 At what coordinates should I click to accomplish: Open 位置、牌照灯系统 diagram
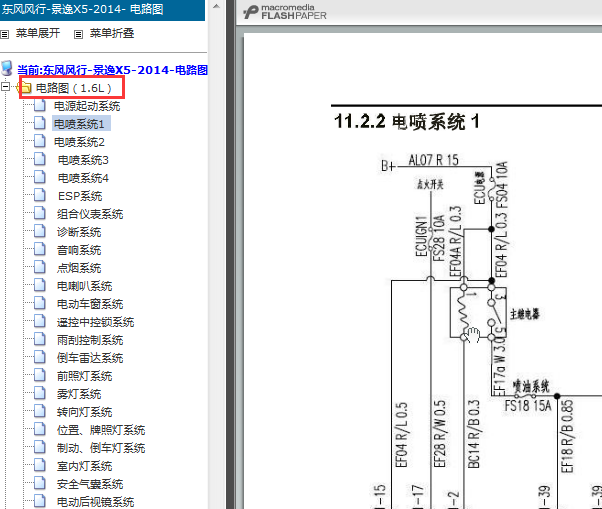101,430
